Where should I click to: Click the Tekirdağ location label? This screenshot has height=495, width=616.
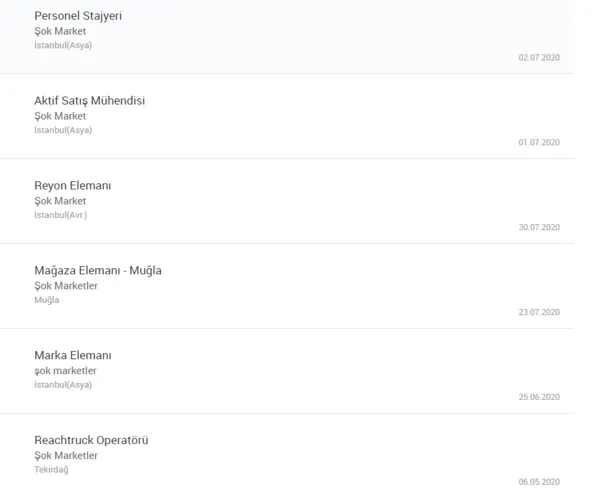click(51, 470)
